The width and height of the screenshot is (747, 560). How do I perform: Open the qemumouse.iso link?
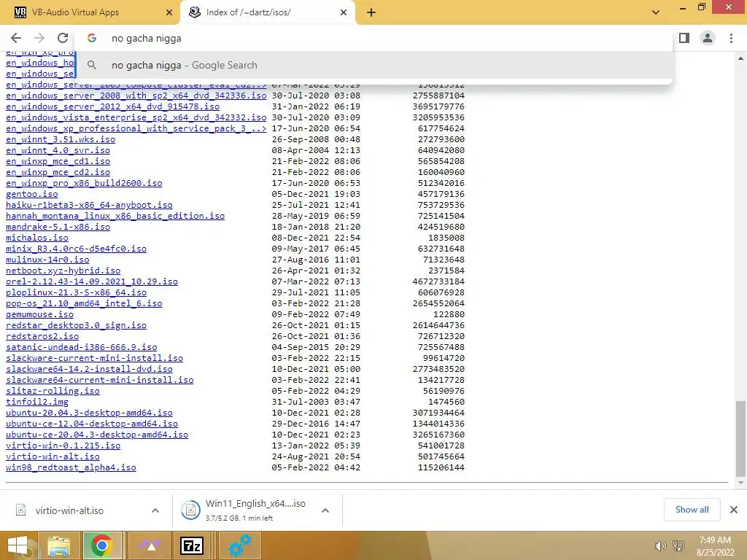39,315
